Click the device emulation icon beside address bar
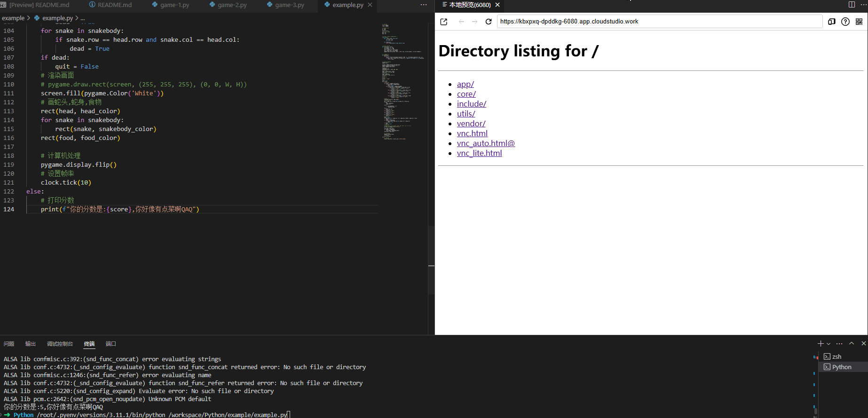 point(831,22)
